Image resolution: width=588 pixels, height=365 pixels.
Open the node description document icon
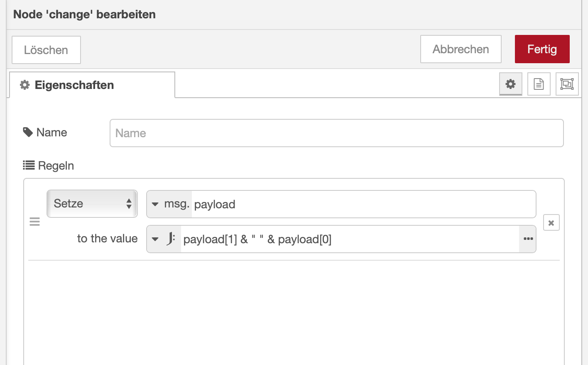coord(539,84)
